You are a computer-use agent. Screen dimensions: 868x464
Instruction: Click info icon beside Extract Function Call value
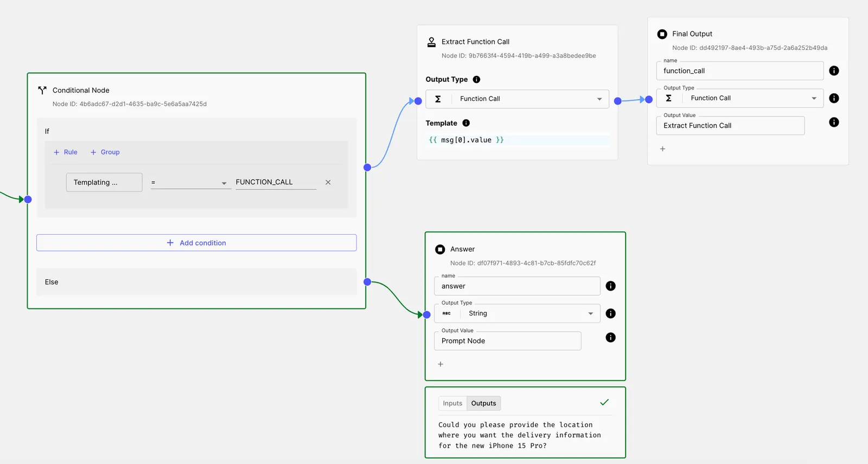(834, 122)
